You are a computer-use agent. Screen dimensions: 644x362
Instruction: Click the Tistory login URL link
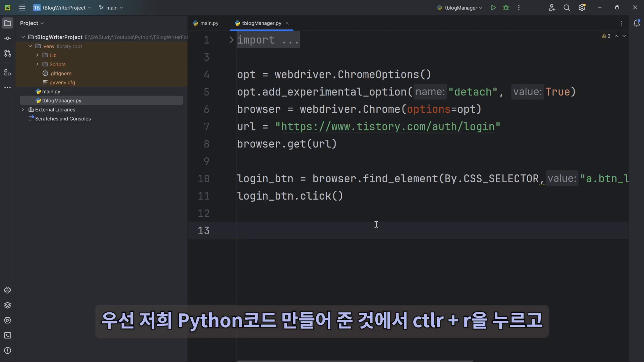click(388, 127)
